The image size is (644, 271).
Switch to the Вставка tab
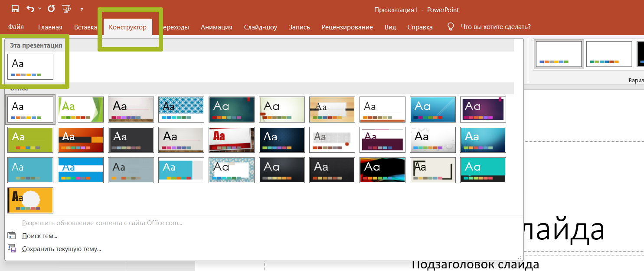point(85,27)
